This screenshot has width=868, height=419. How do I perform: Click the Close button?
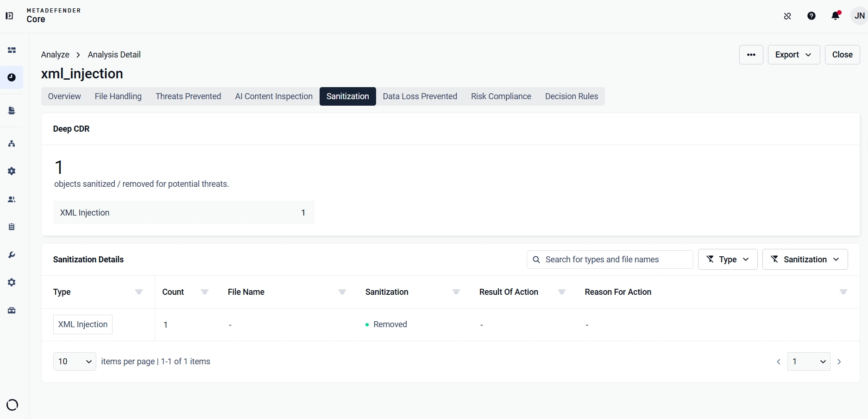click(x=842, y=55)
